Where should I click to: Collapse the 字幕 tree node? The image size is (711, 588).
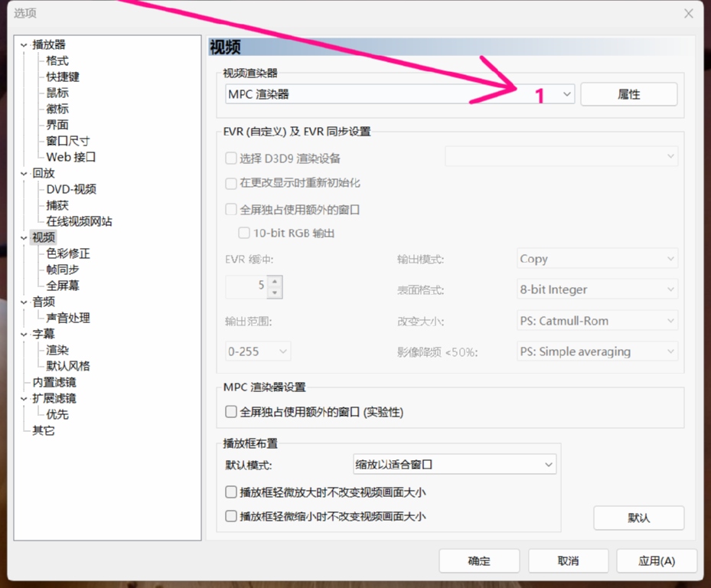click(24, 335)
